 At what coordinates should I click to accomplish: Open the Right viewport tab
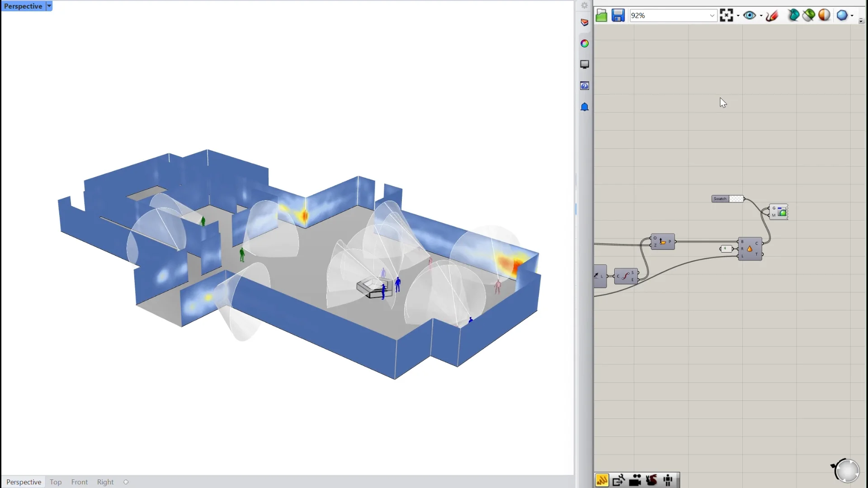(x=105, y=482)
